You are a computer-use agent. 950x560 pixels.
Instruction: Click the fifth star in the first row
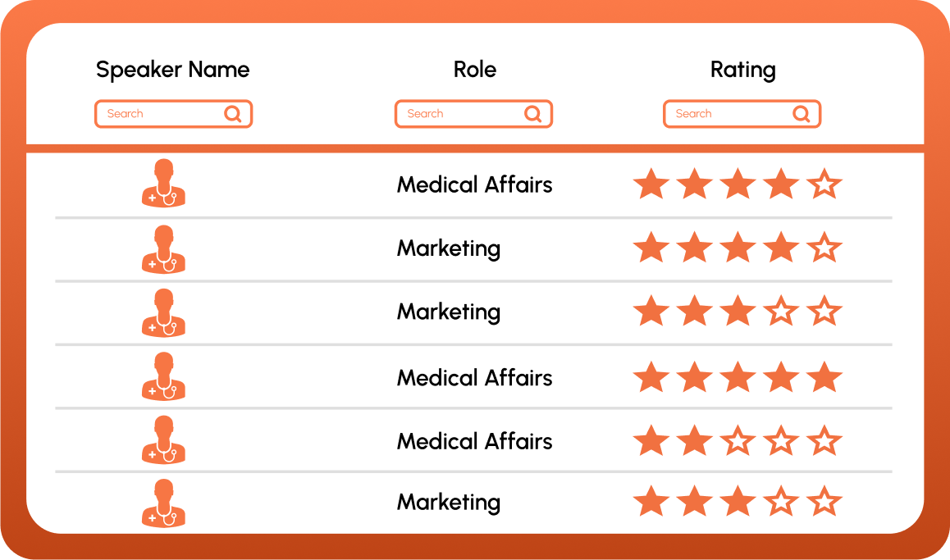pos(824,184)
